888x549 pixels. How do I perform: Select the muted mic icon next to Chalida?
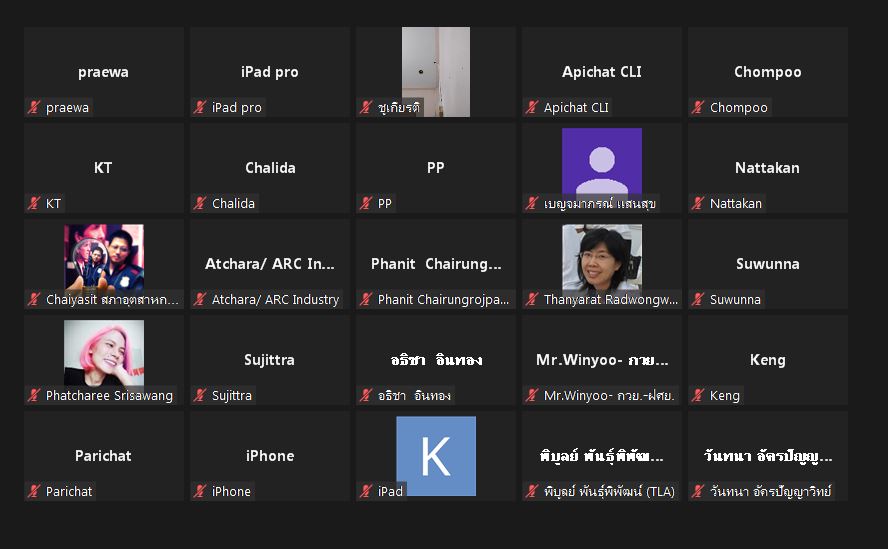click(200, 203)
